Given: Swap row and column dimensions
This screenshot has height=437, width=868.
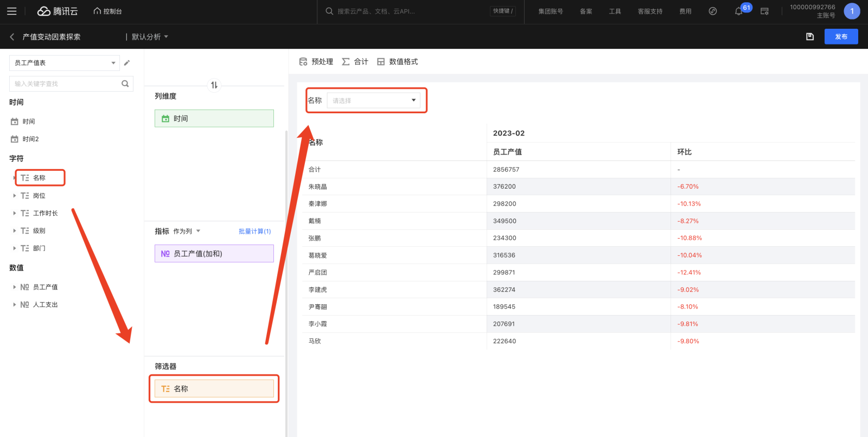Looking at the screenshot, I should (214, 85).
